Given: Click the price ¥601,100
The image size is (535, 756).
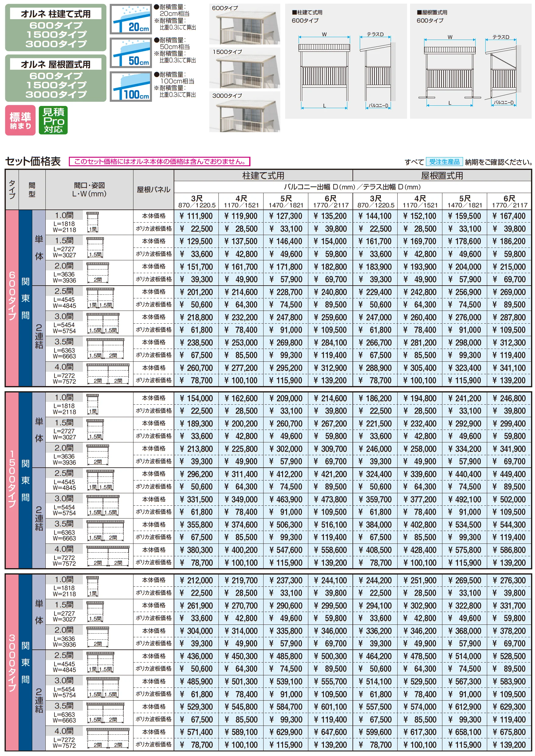Looking at the screenshot, I should (x=330, y=707).
